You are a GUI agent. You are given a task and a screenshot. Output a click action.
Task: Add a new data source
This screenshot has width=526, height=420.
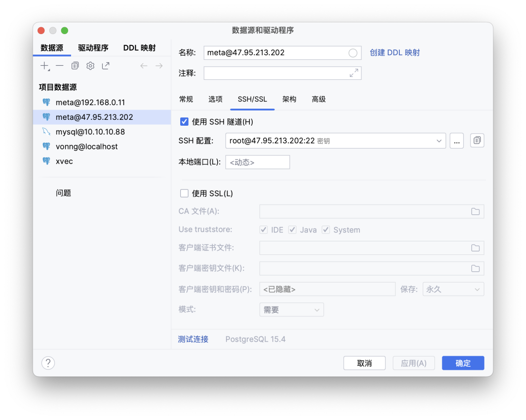pos(45,65)
